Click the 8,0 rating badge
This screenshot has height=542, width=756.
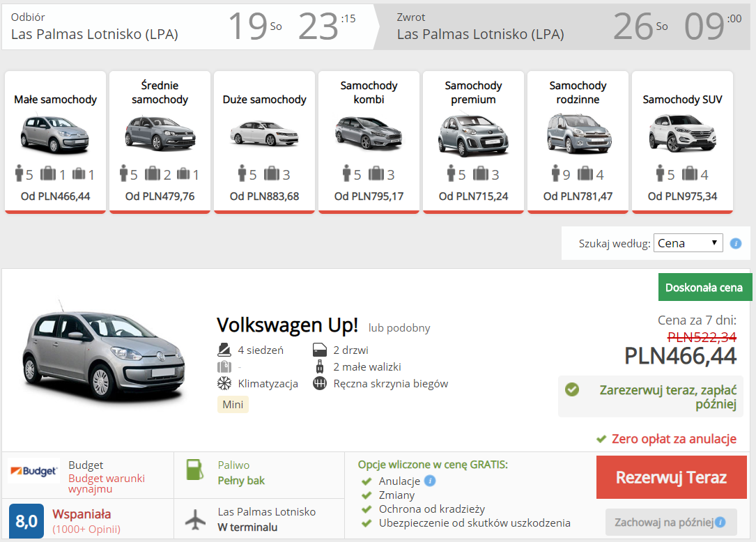click(26, 521)
